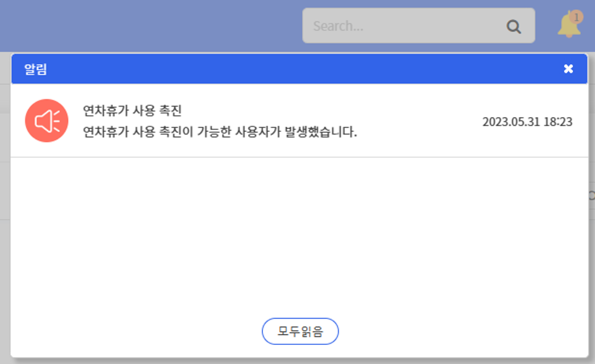The image size is (595, 364).
Task: Click the 알림 panel header title
Action: click(x=36, y=69)
